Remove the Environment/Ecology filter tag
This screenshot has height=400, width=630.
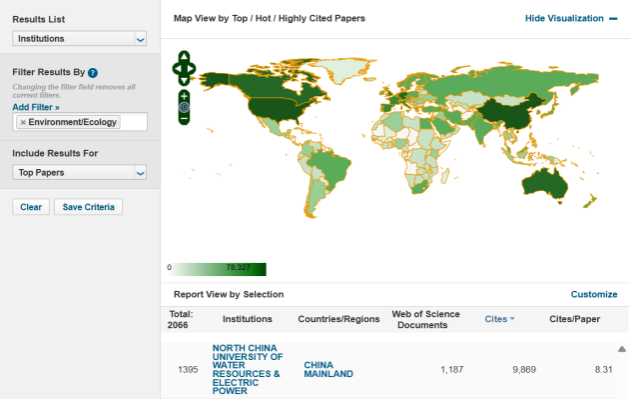[23, 122]
